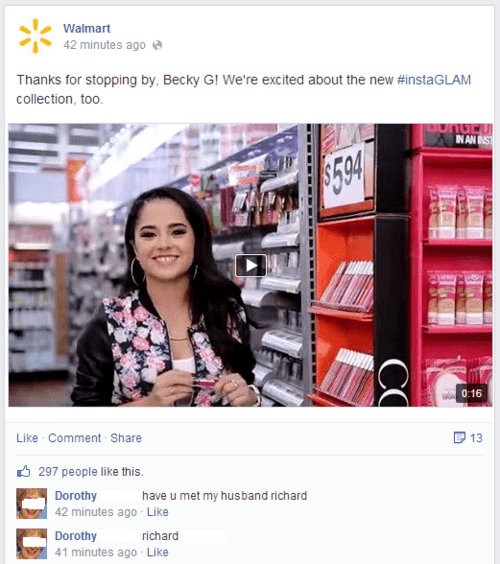
Task: Click Dorothy's name on the first comment
Action: [76, 495]
